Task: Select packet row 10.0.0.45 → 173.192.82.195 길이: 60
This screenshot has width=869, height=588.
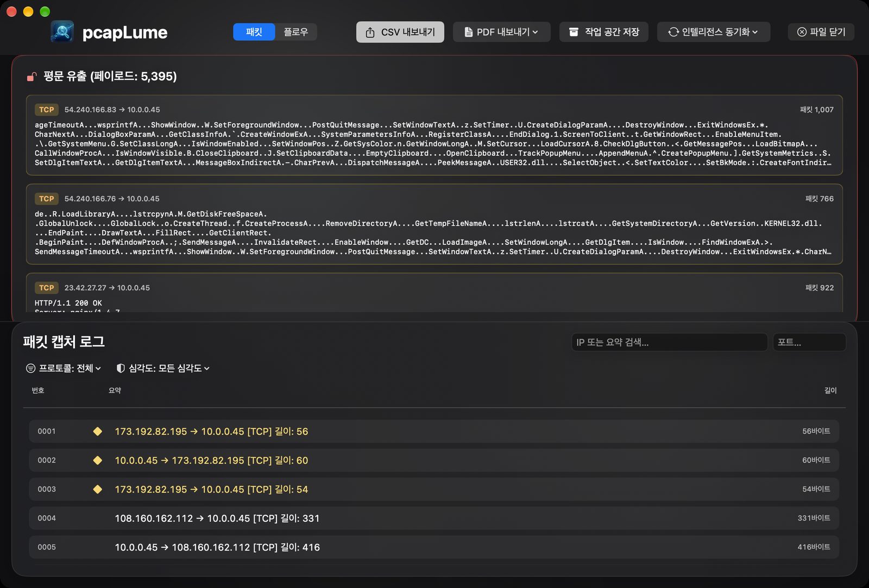Action: (434, 460)
